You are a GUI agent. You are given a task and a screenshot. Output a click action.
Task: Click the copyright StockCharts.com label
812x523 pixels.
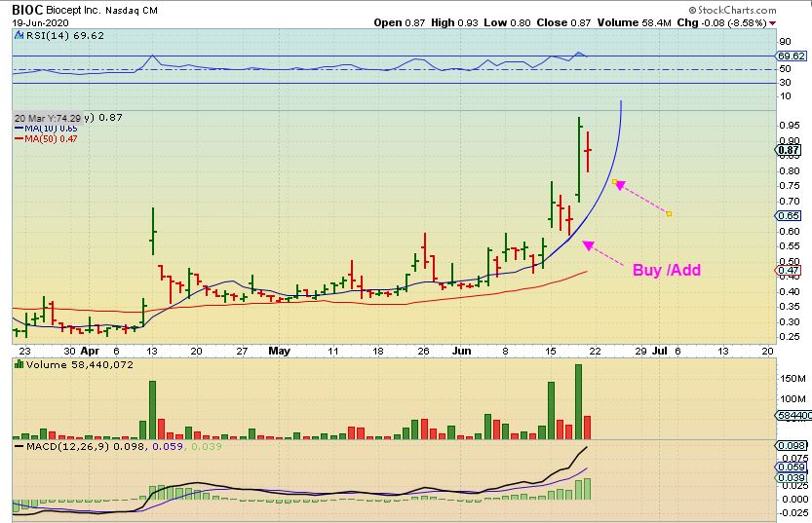coord(732,10)
